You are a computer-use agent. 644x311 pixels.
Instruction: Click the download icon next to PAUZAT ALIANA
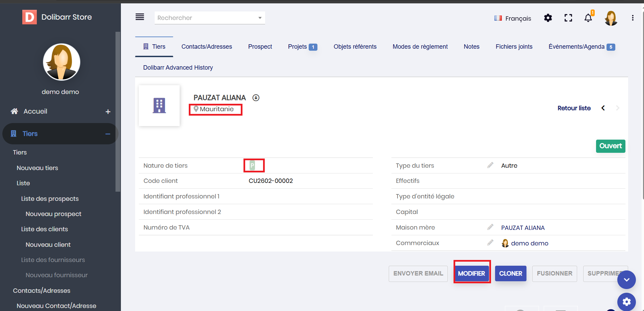(x=256, y=98)
